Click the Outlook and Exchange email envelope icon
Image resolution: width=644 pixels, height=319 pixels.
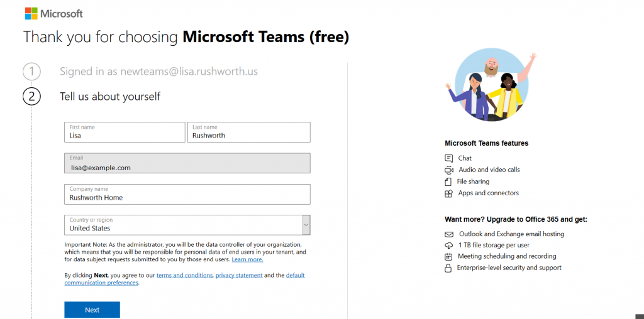448,234
